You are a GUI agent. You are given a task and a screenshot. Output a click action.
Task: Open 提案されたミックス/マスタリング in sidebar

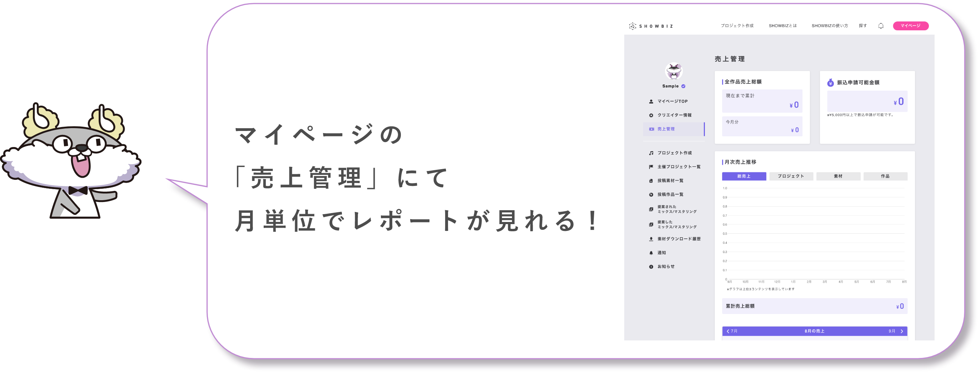click(x=677, y=209)
